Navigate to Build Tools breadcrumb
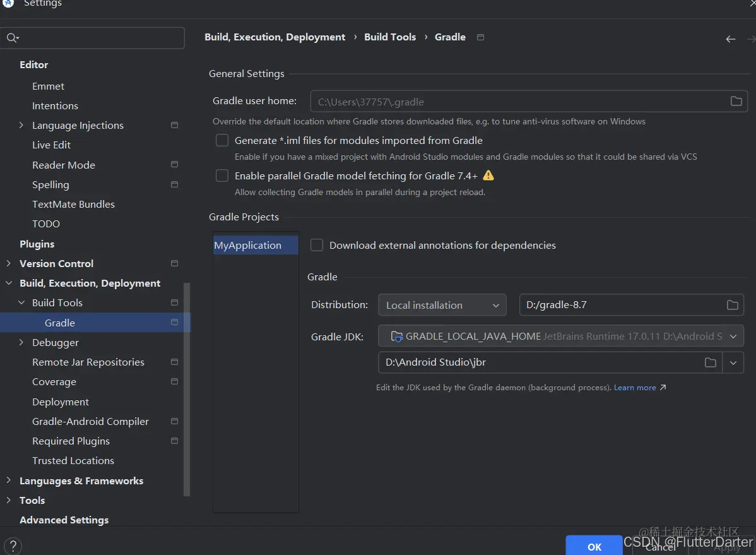Image resolution: width=756 pixels, height=555 pixels. (x=390, y=37)
